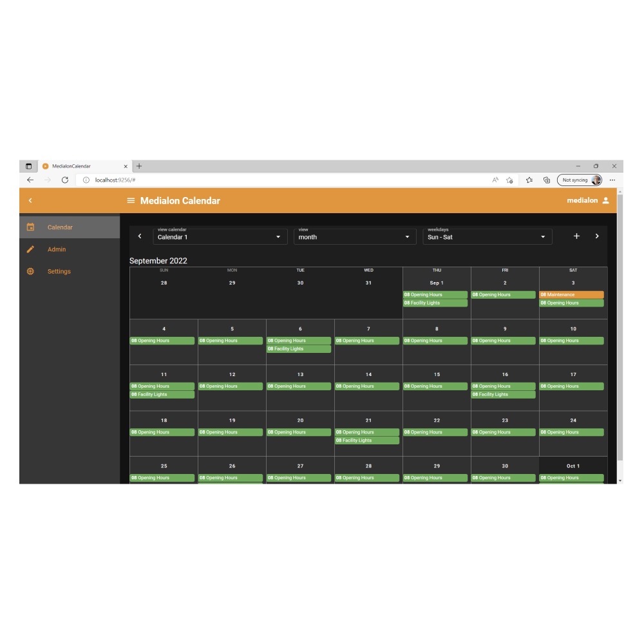Open Facility Lights event on Sep 21

tap(367, 440)
